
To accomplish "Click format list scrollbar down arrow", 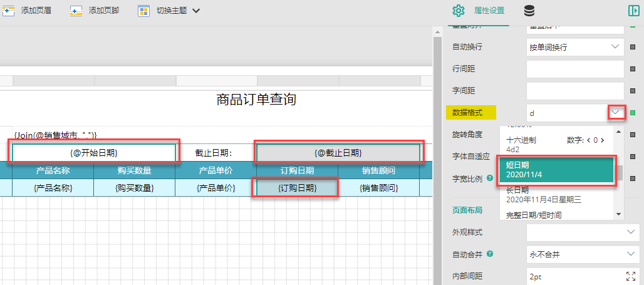I will [618, 214].
